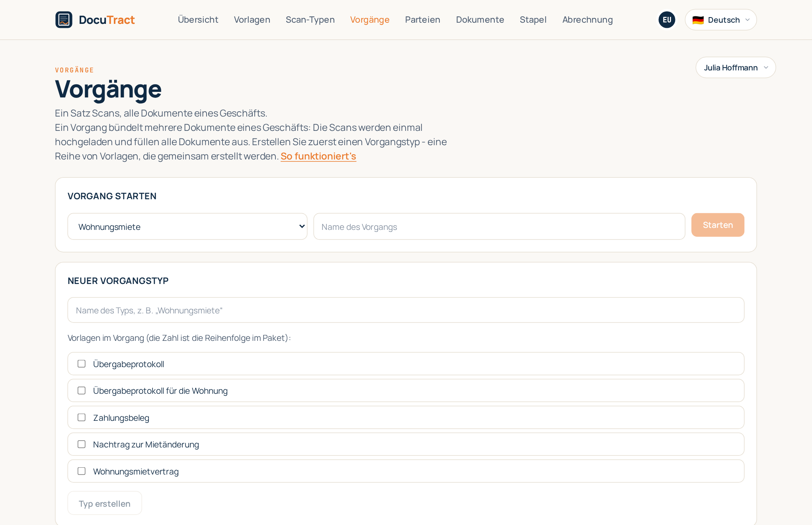Image resolution: width=812 pixels, height=525 pixels.
Task: Click the German flag icon
Action: tap(698, 20)
